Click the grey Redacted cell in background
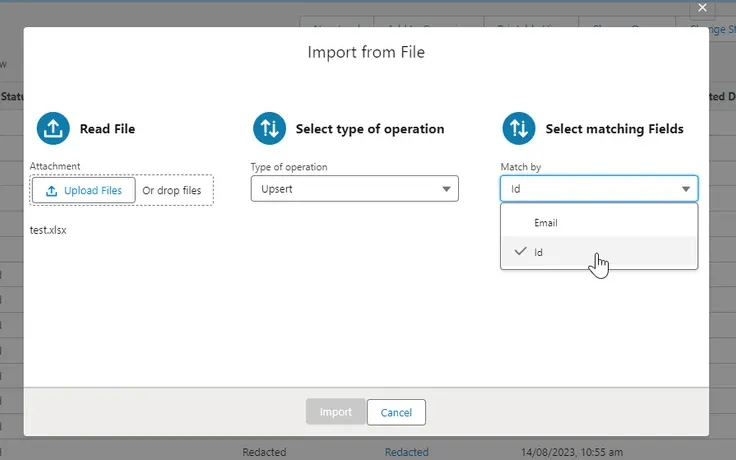The image size is (736, 460). pyautogui.click(x=264, y=452)
